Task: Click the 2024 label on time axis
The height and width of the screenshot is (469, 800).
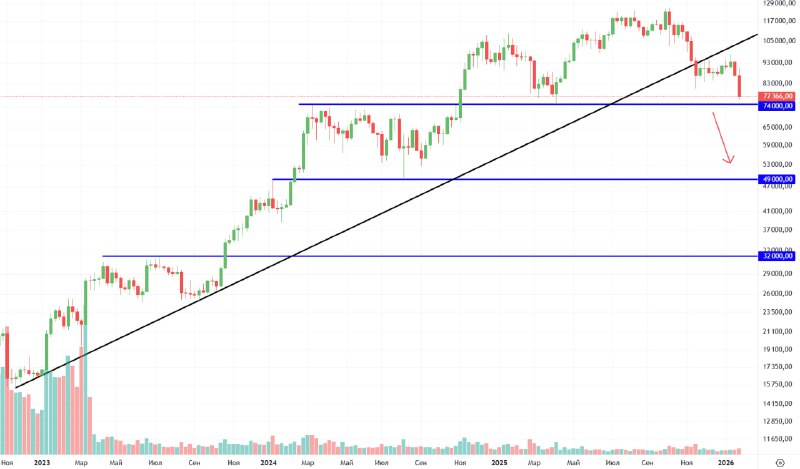Action: click(x=268, y=463)
